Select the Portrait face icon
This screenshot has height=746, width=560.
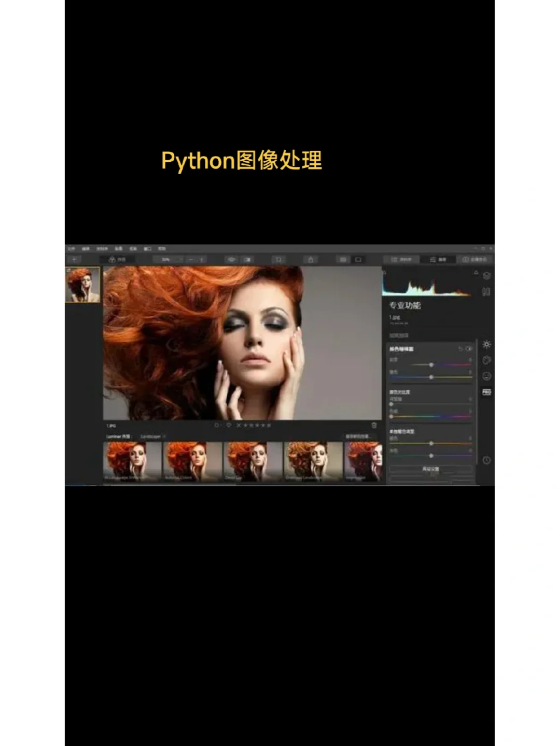486,376
